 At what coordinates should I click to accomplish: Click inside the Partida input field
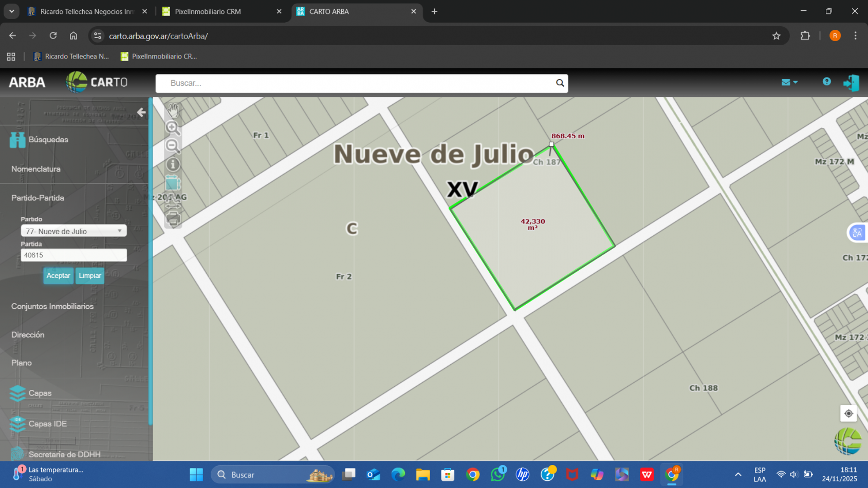(73, 255)
